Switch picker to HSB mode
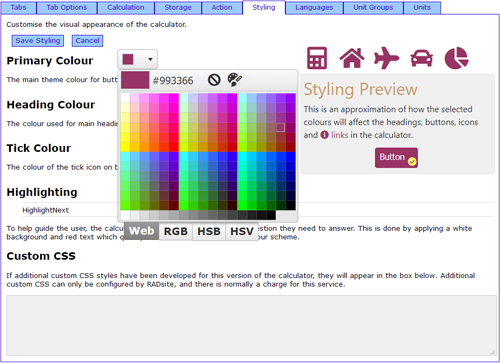500x363 pixels. click(209, 231)
